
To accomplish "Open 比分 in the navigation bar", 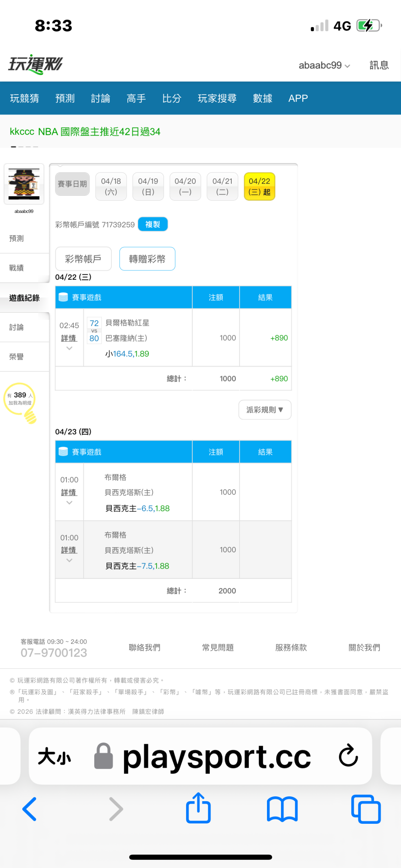I will point(172,98).
